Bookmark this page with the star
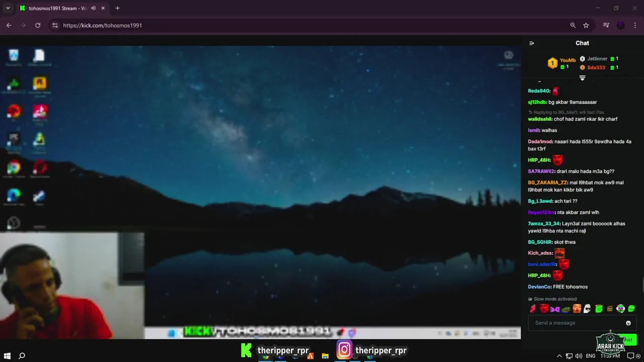The height and width of the screenshot is (362, 644). 586,25
